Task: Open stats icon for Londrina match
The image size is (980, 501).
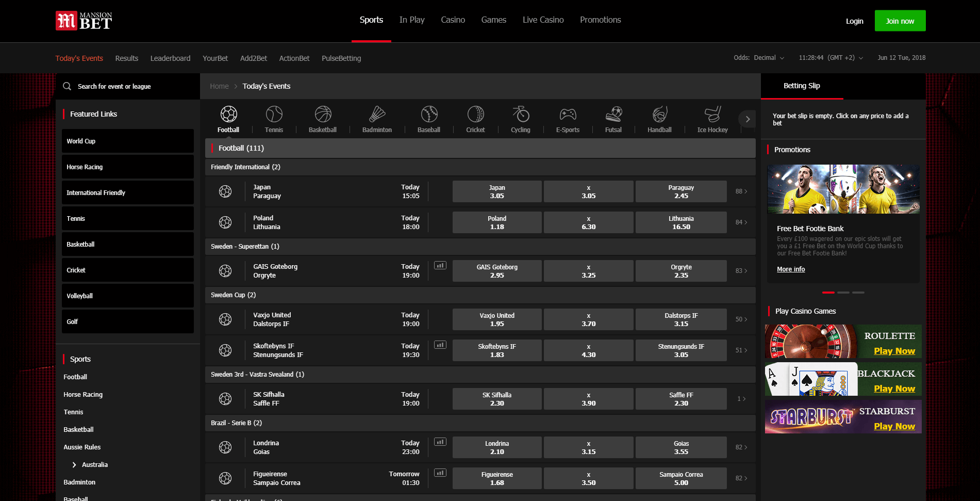Action: pyautogui.click(x=440, y=442)
